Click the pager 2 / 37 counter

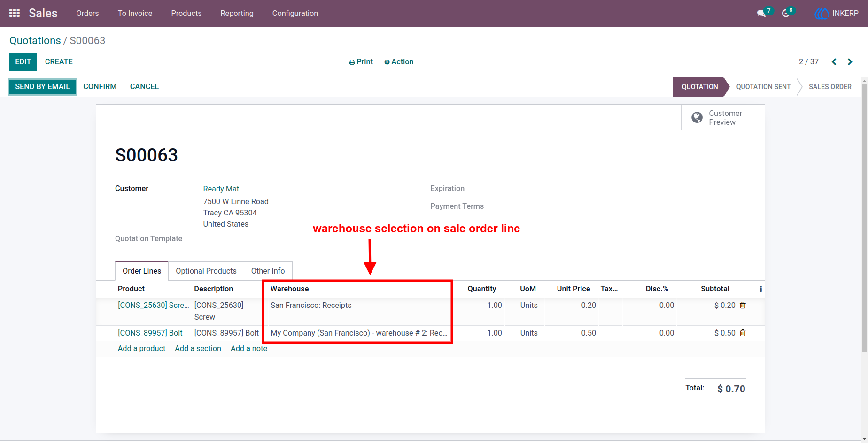tap(808, 61)
